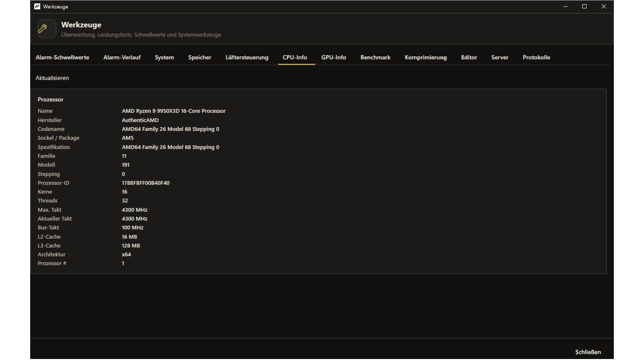Screen dimensions: 644x362
Task: Click the Aktueller Takt value 4300 MHz
Action: tap(135, 219)
